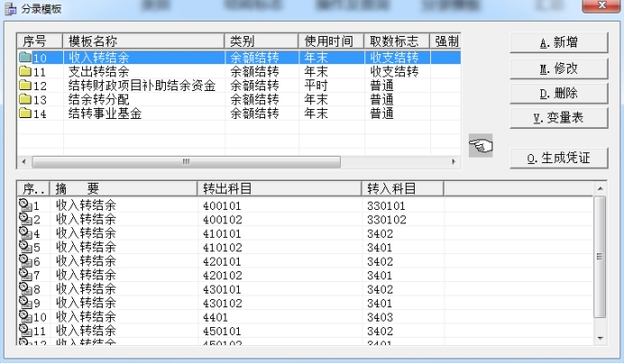Click the entry icon of detail row 4
Image resolution: width=624 pixels, height=364 pixels.
25,232
